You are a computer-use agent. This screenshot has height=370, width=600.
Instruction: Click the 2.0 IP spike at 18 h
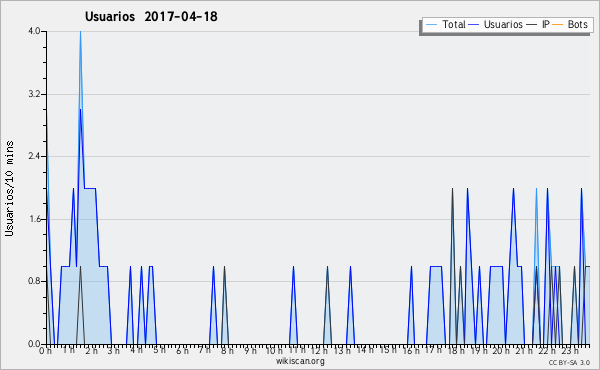[x=453, y=189]
